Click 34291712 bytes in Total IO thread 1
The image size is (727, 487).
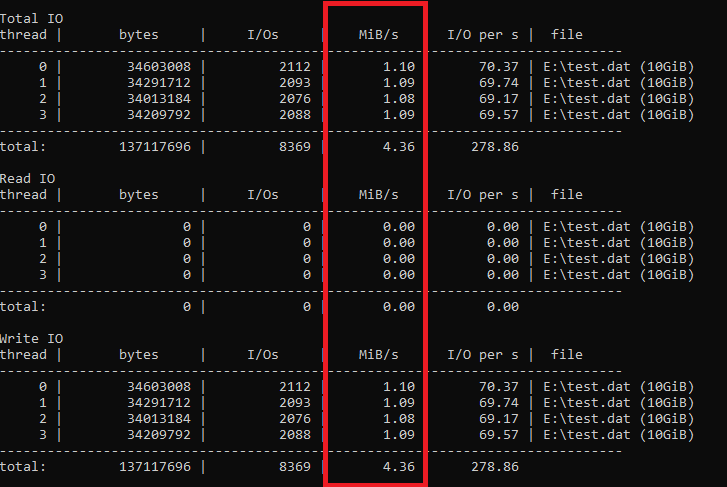159,83
